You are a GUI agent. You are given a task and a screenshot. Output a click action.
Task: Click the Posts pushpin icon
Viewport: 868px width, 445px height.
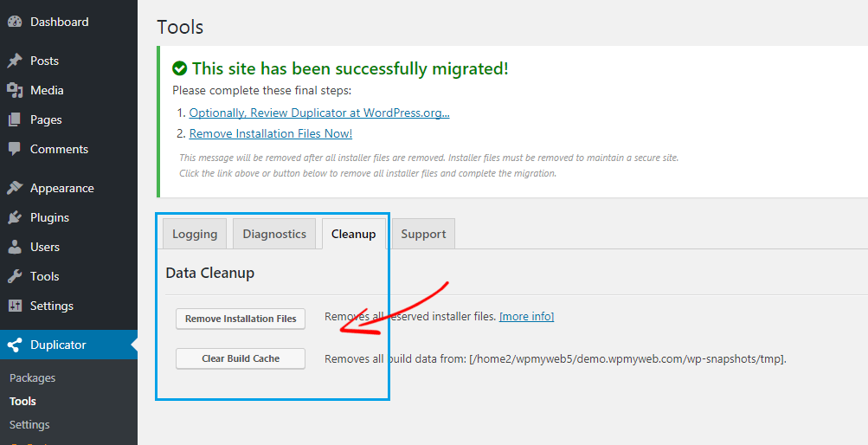pos(15,61)
